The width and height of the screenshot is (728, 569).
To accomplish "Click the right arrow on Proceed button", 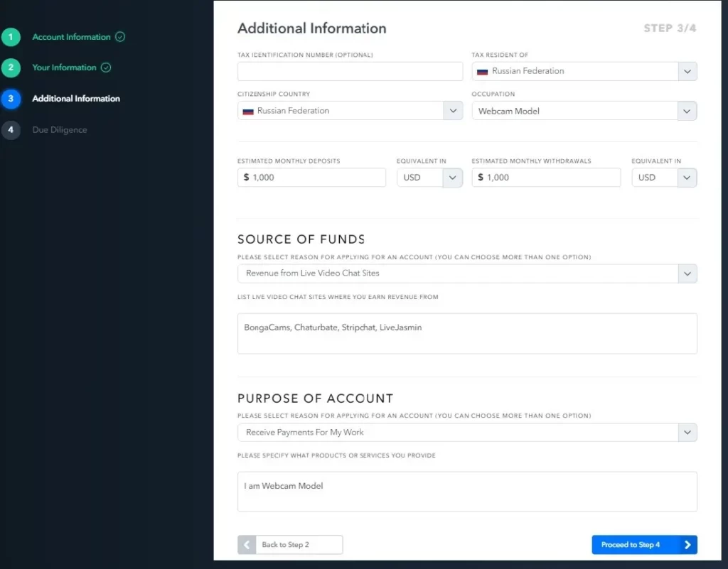I will pyautogui.click(x=687, y=545).
